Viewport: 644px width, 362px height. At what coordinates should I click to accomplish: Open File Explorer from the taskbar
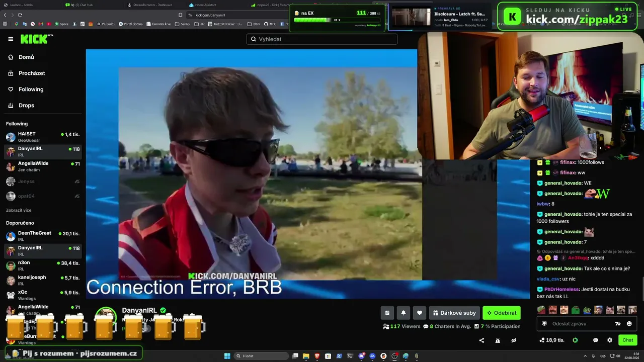click(306, 356)
